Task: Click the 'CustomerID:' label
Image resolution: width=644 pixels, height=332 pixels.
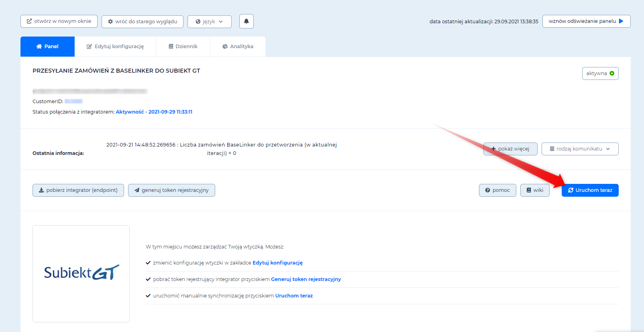Action: [48, 102]
